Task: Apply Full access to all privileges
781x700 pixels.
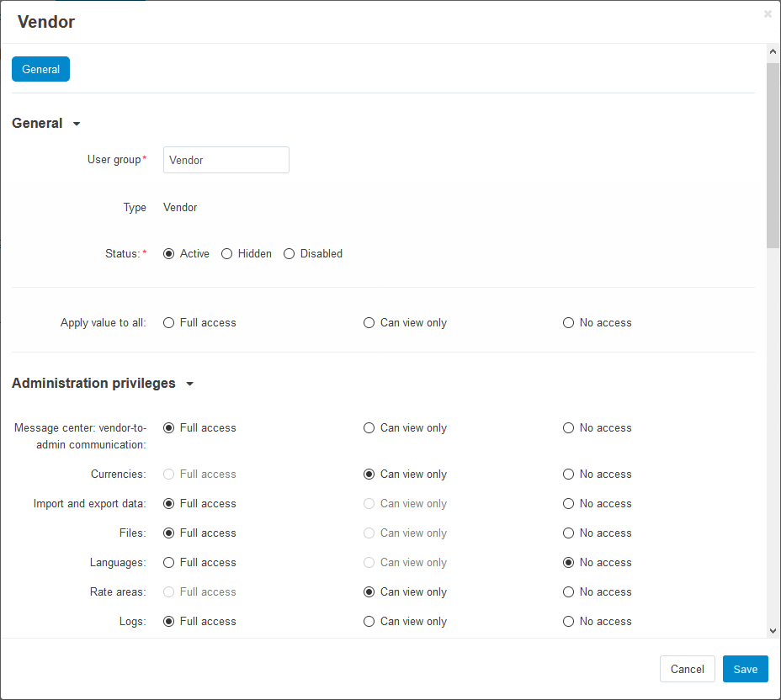Action: coord(169,322)
